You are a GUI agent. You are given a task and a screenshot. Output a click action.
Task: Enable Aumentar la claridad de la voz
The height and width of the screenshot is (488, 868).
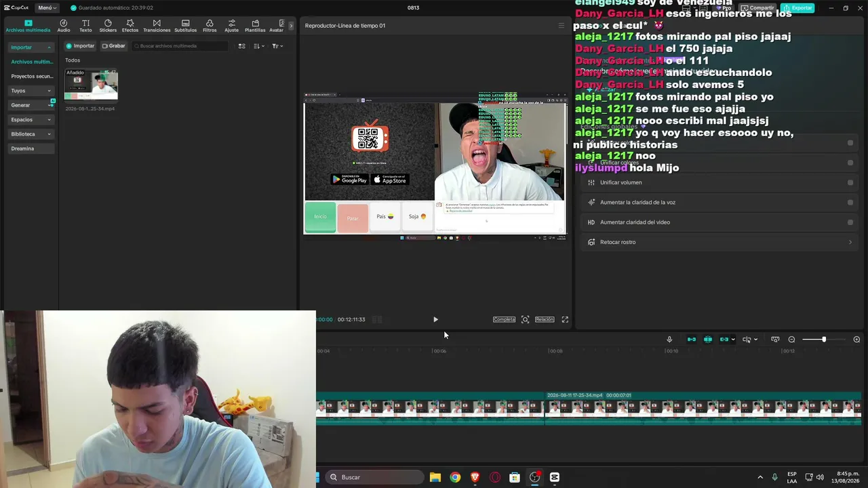click(x=850, y=202)
